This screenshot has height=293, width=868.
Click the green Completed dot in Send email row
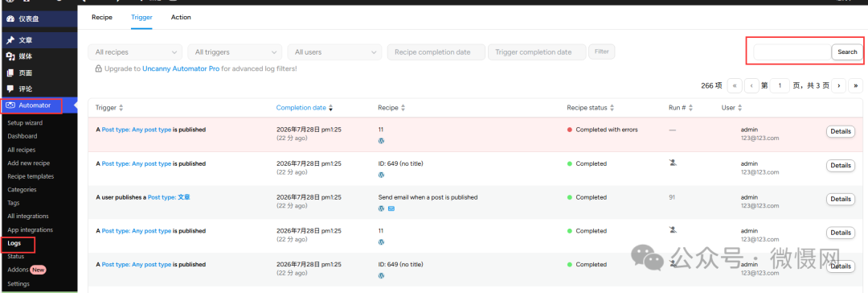(570, 197)
